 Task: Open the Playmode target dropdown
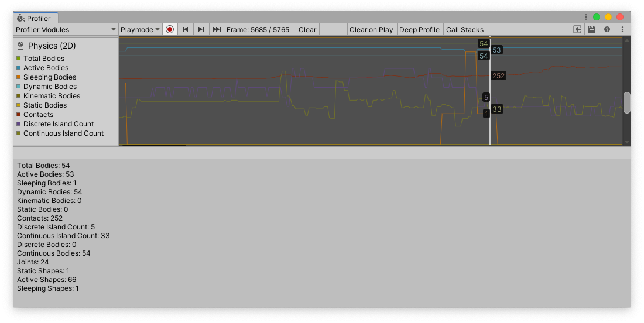click(140, 29)
